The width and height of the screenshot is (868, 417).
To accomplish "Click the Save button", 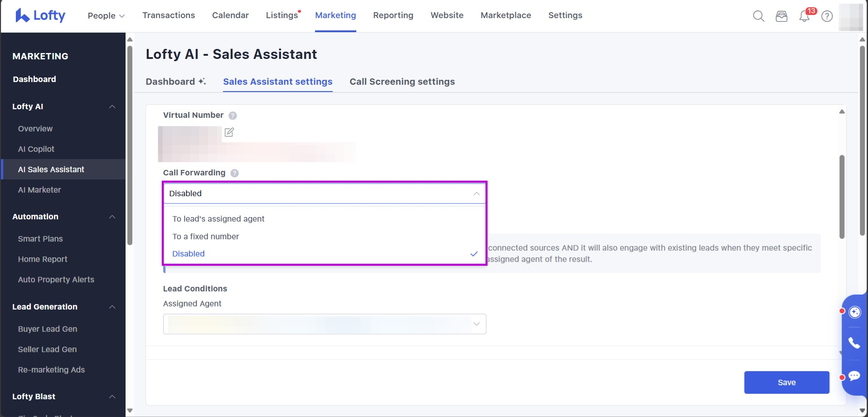I will click(x=786, y=383).
